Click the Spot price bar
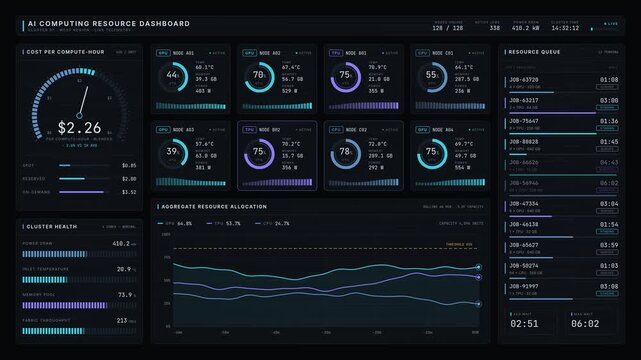 (84, 165)
